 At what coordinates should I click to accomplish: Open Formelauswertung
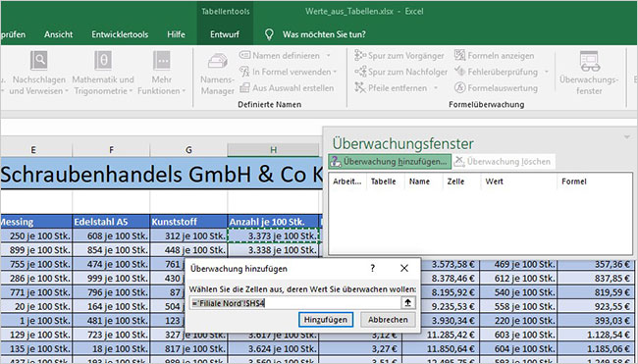click(x=496, y=88)
